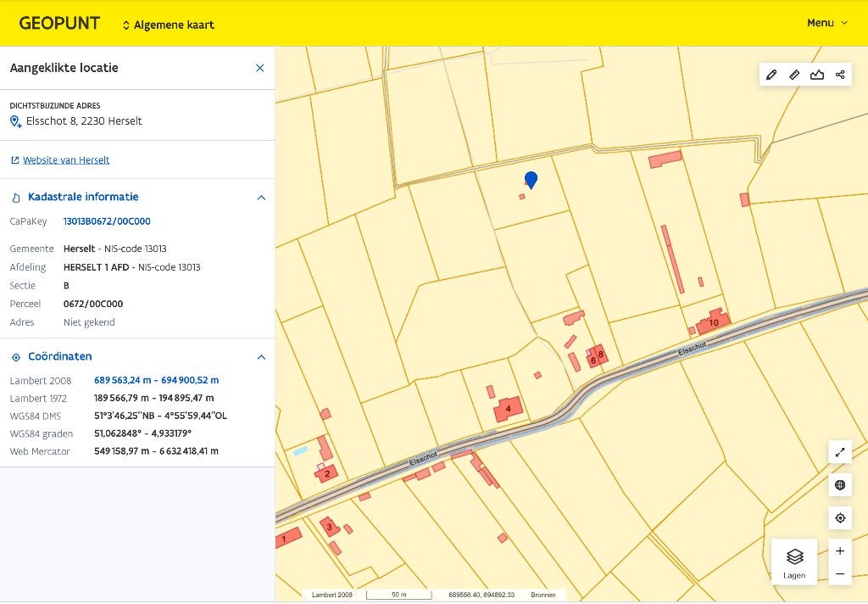The width and height of the screenshot is (868, 604).
Task: Open the Menu dropdown
Action: tap(827, 23)
